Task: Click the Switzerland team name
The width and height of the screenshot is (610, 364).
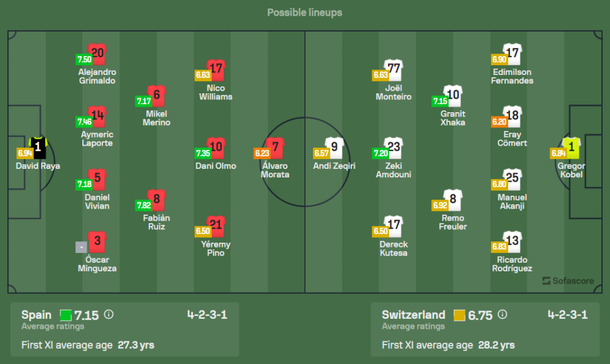Action: click(414, 315)
